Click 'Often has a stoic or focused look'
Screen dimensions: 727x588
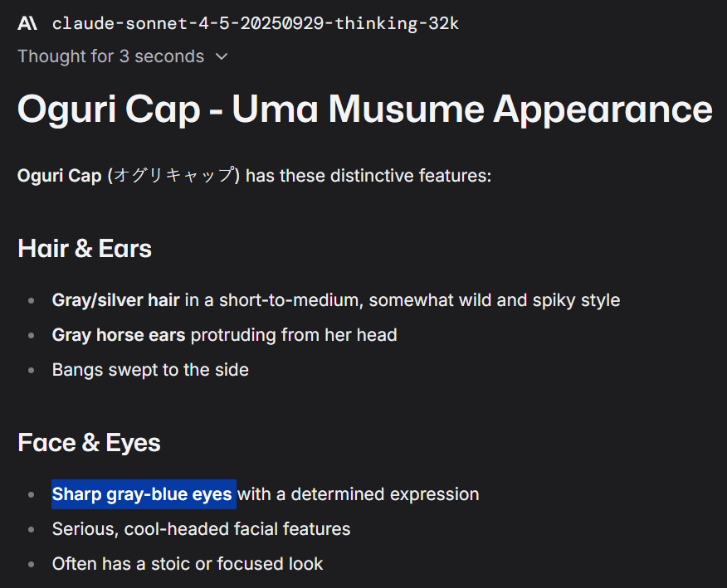(188, 564)
